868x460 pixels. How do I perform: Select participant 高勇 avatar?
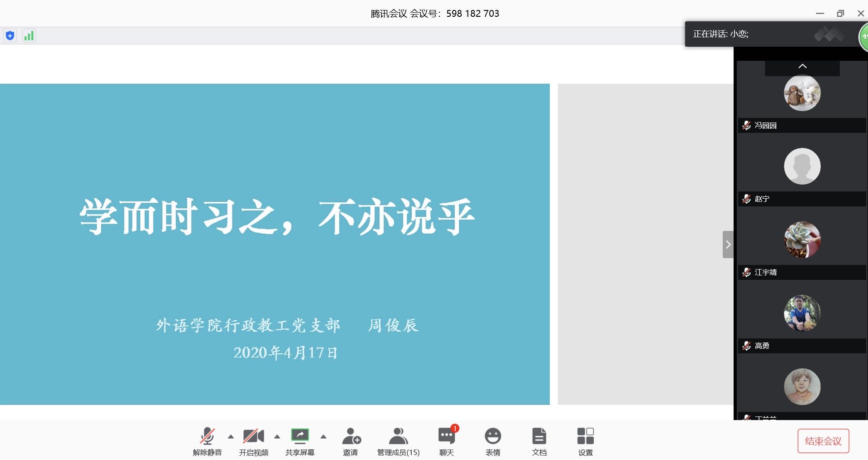click(x=802, y=313)
